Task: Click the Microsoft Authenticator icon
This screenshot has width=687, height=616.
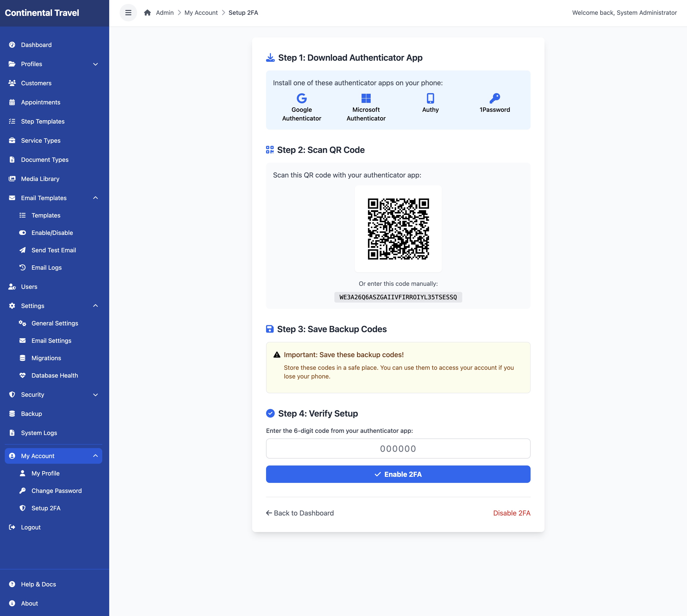Action: [x=366, y=98]
